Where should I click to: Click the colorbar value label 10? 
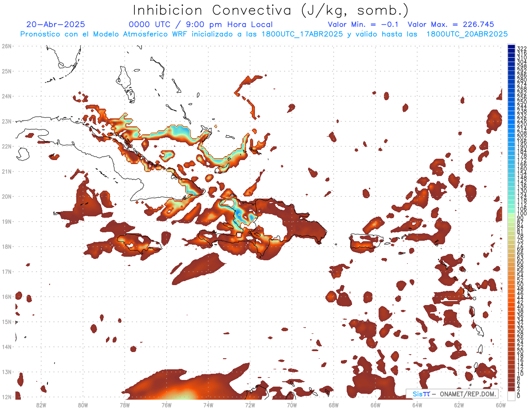coord(520,374)
